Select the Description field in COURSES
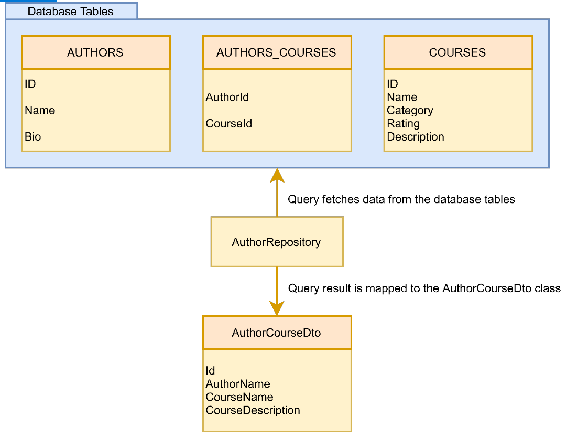The width and height of the screenshot is (566, 438). (x=415, y=137)
